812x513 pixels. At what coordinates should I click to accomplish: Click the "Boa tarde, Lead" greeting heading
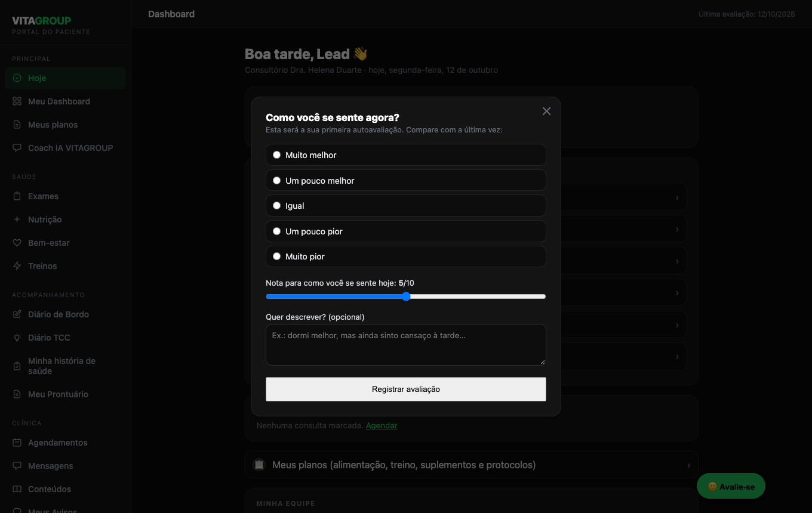point(306,54)
